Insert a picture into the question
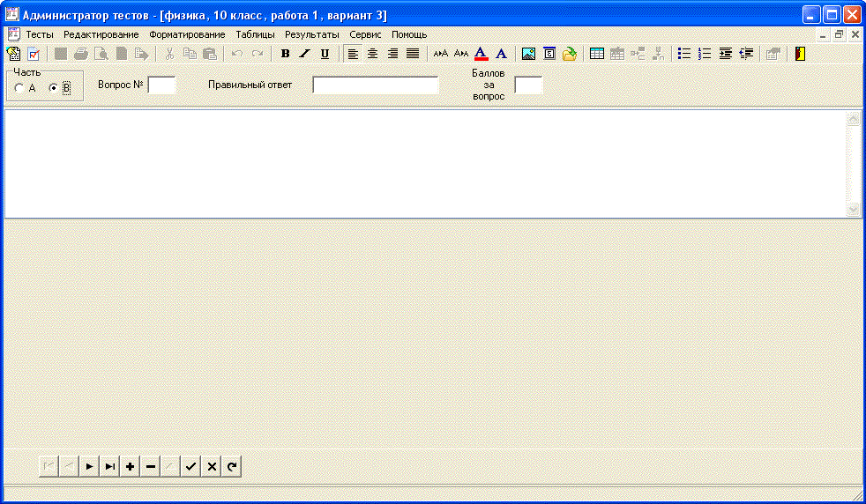 528,54
